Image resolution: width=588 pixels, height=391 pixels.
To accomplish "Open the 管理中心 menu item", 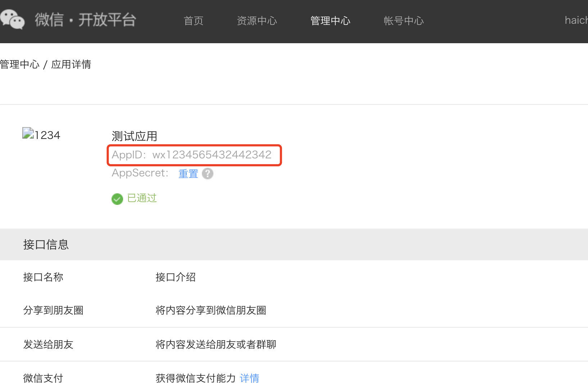I will 330,21.
